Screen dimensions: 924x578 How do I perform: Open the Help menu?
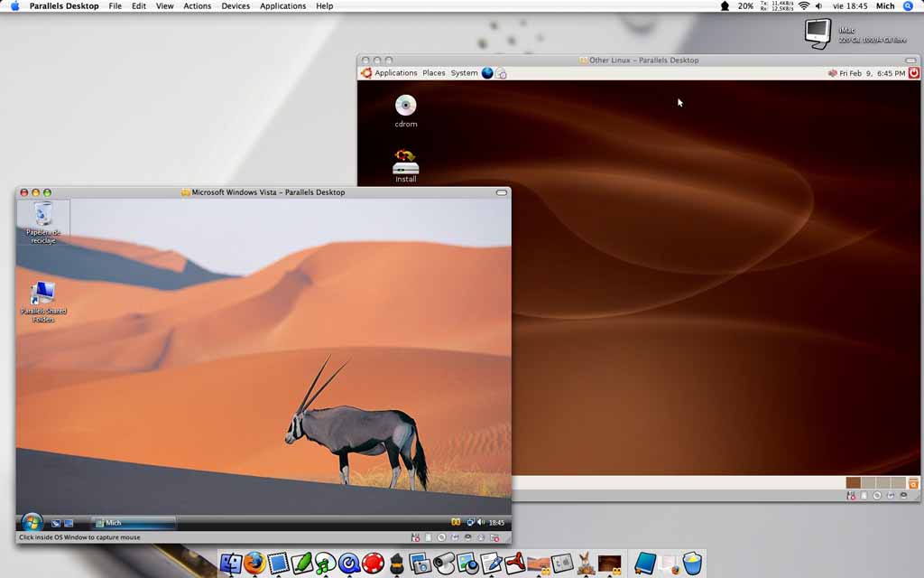(324, 6)
